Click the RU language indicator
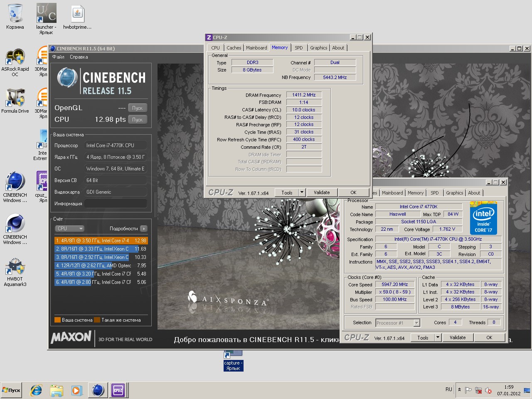 click(449, 389)
